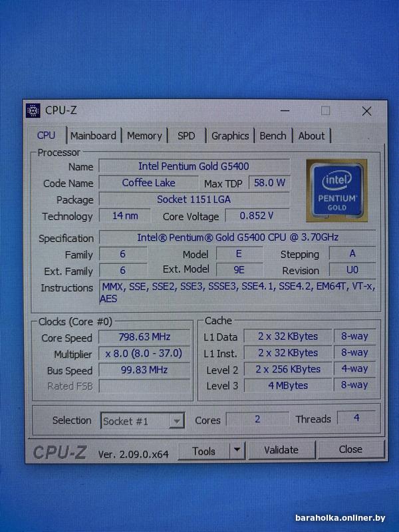399x532 pixels.
Task: Click the Threads count value 4
Action: click(356, 418)
